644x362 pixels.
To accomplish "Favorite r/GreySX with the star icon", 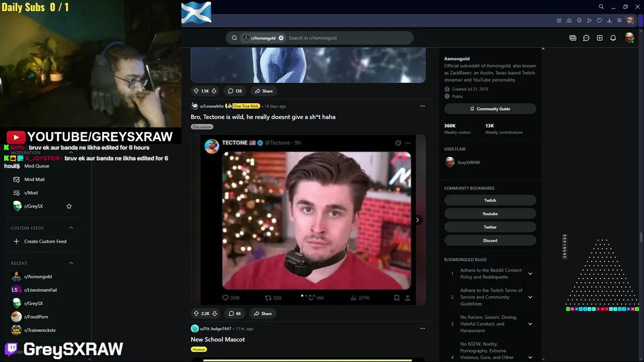I will (69, 206).
